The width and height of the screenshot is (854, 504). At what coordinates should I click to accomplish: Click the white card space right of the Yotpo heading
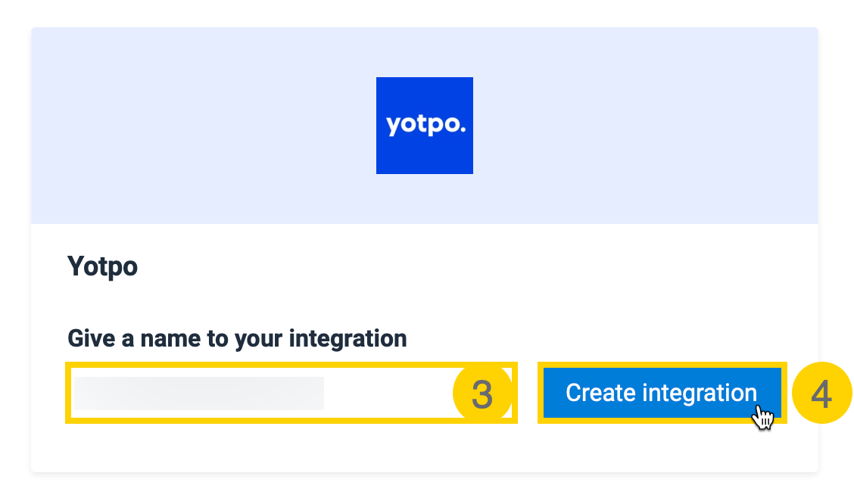[454, 266]
